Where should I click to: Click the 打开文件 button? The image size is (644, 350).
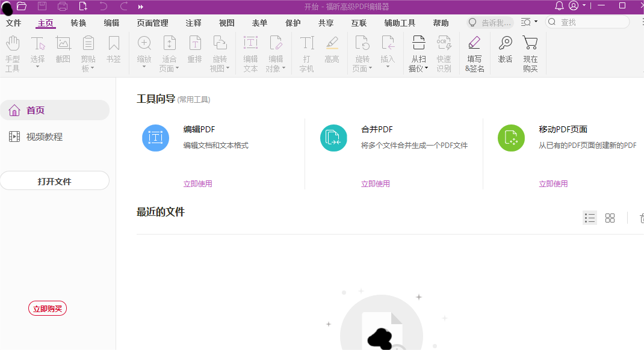click(x=55, y=180)
